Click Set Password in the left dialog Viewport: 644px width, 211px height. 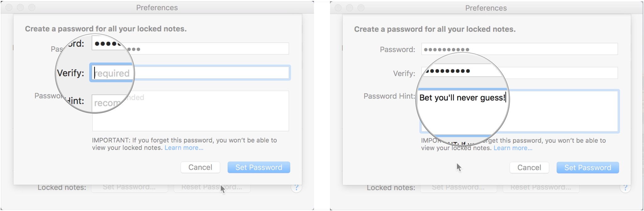click(258, 167)
